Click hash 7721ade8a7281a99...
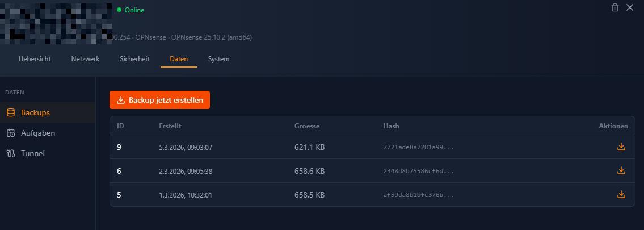644x230 pixels. point(419,147)
